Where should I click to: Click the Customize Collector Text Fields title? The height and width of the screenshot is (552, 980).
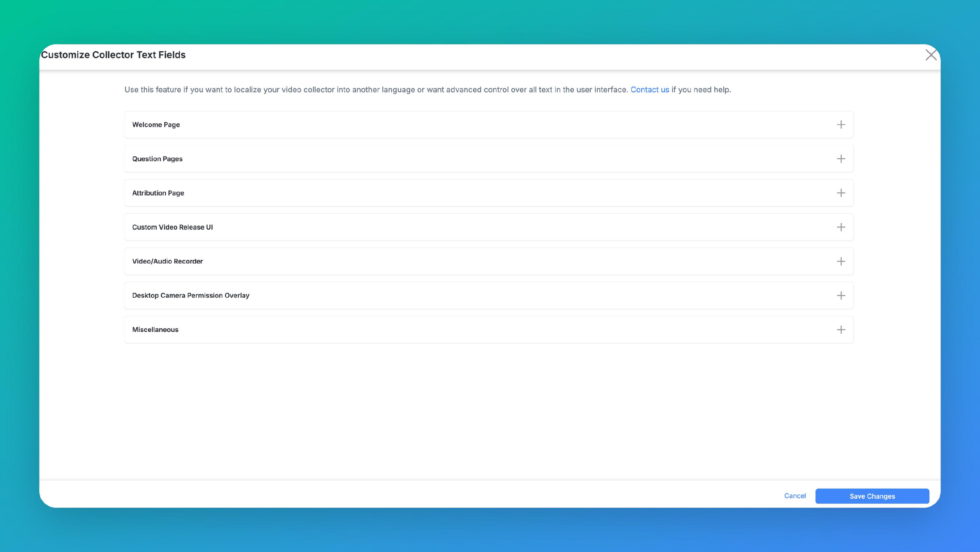(x=113, y=55)
